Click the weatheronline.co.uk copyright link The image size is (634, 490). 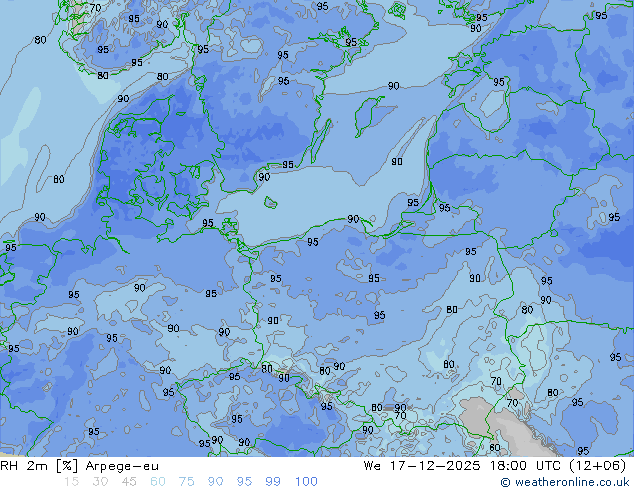click(564, 482)
